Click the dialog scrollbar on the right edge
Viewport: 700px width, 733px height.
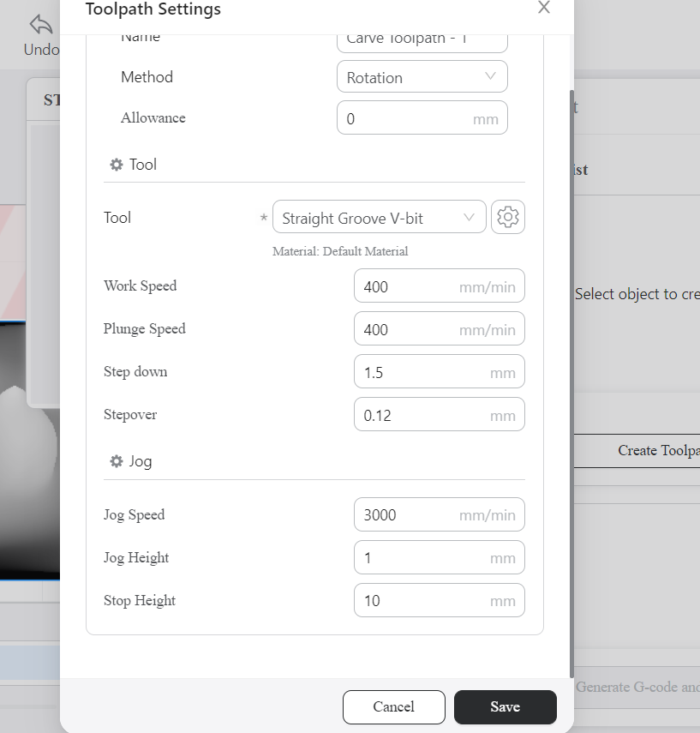coord(570,343)
